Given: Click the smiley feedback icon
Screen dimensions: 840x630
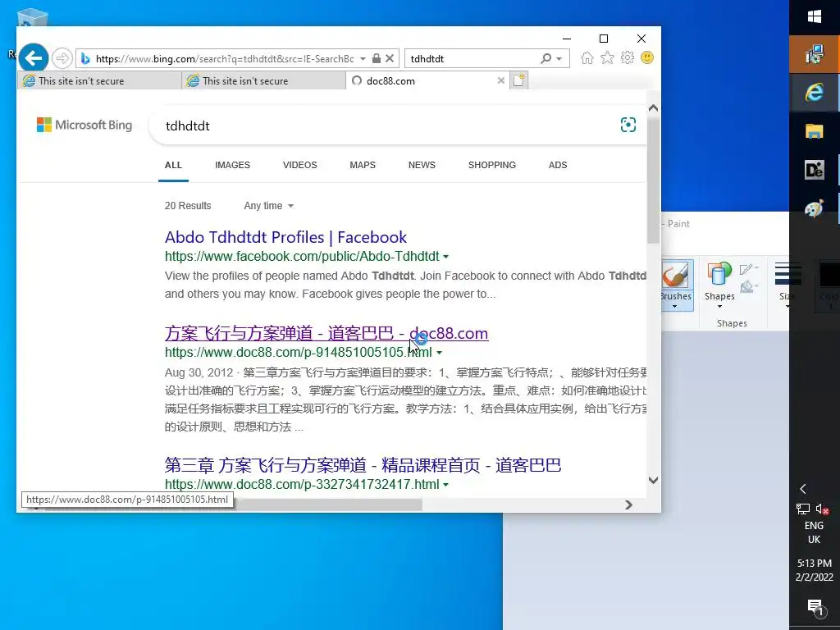Looking at the screenshot, I should click(647, 58).
